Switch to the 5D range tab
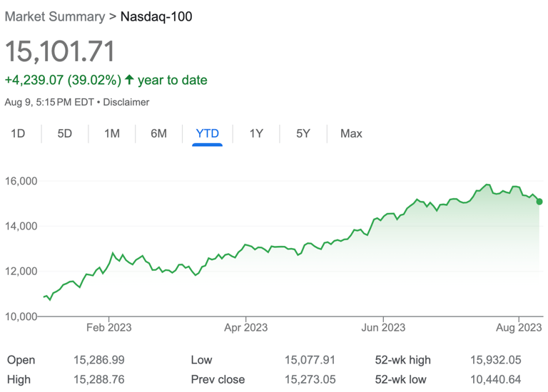 pyautogui.click(x=65, y=133)
